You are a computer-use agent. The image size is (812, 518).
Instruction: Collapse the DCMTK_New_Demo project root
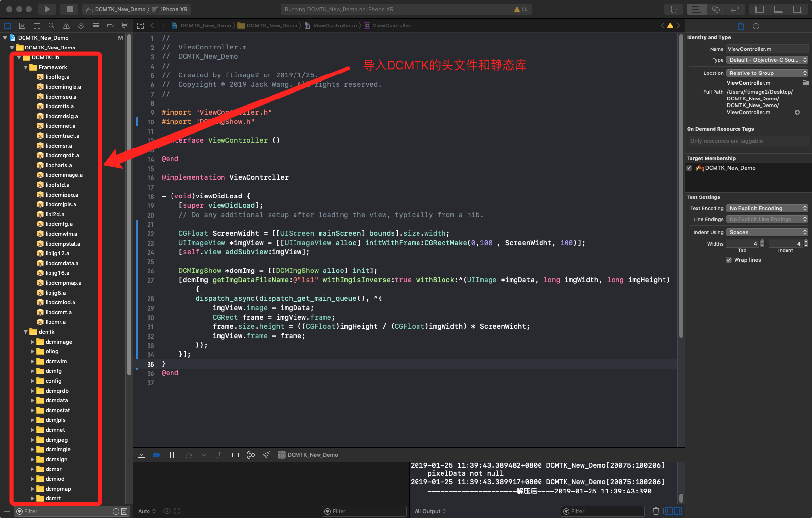5,38
